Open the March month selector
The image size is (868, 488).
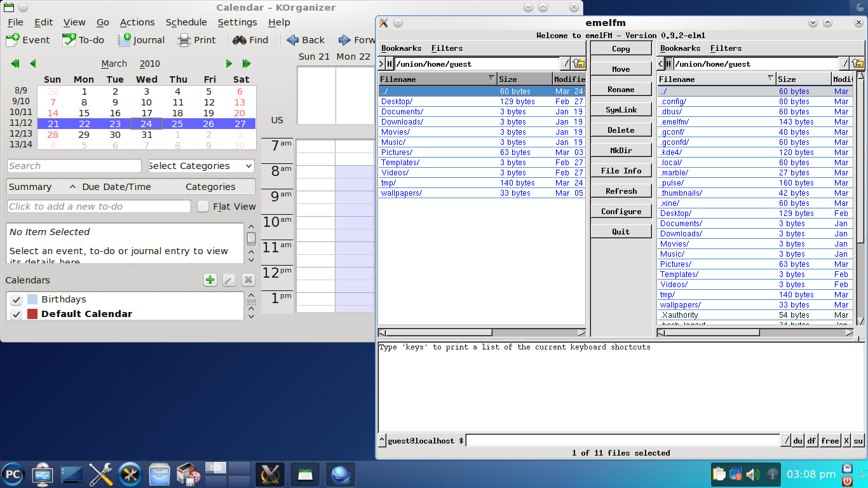114,64
